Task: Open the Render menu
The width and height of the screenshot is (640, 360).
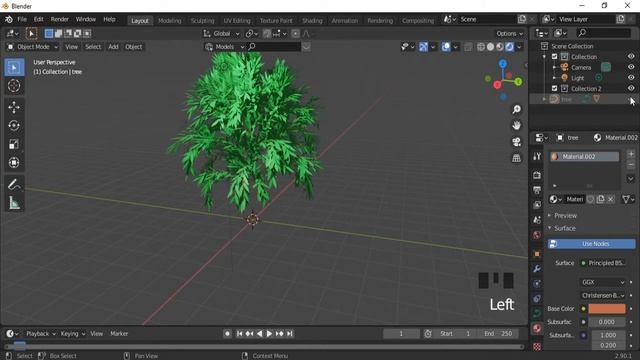Action: click(x=60, y=19)
